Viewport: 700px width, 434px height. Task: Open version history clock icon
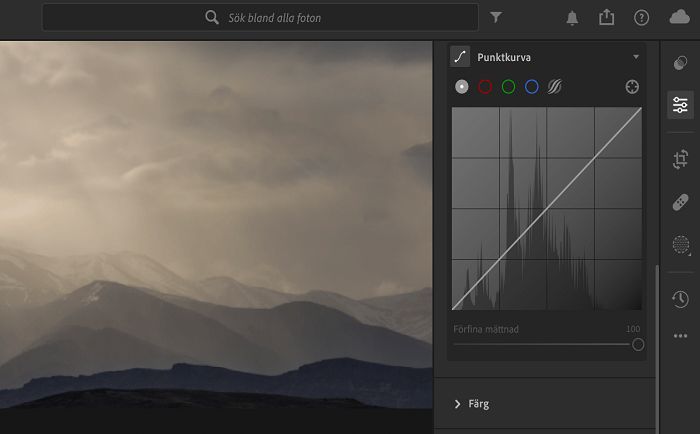[680, 299]
